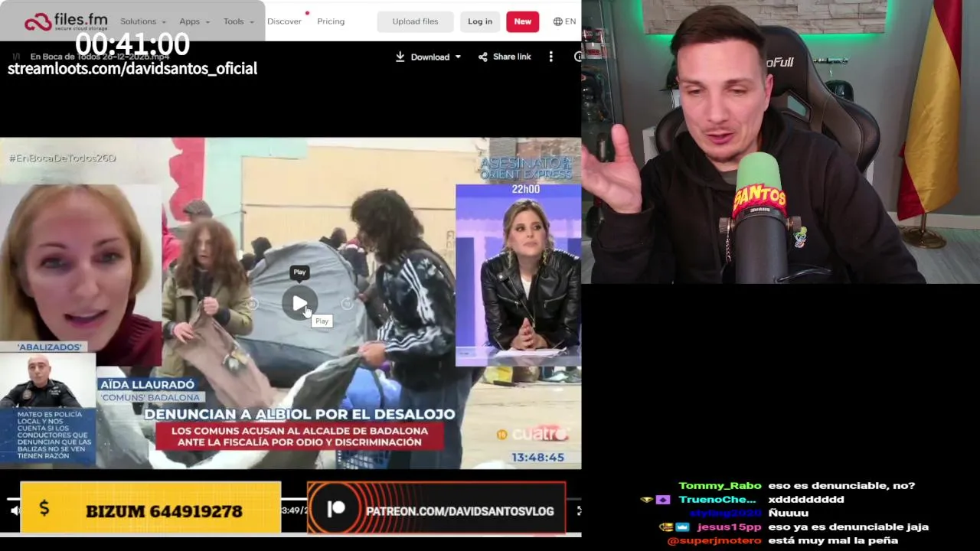The height and width of the screenshot is (551, 980).
Task: Click the TruenoChe... username in chat
Action: (x=717, y=499)
